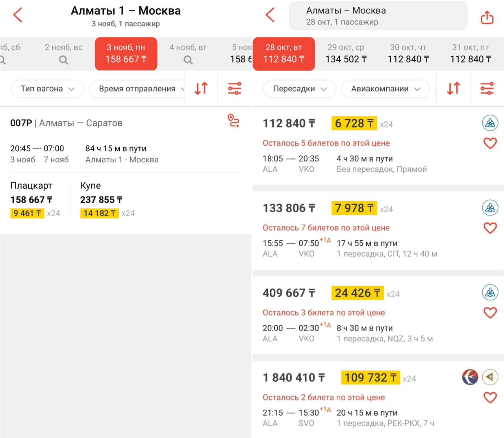Favorite the 409 667 ₸ flight via NQZ
Image resolution: width=504 pixels, height=438 pixels.
tap(490, 313)
